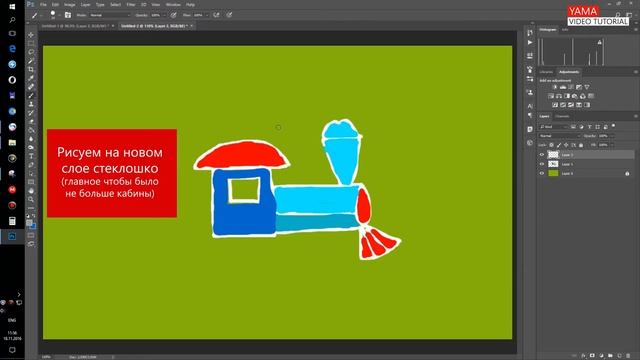The image size is (640, 360).
Task: Select the Zoom tool
Action: click(31, 199)
